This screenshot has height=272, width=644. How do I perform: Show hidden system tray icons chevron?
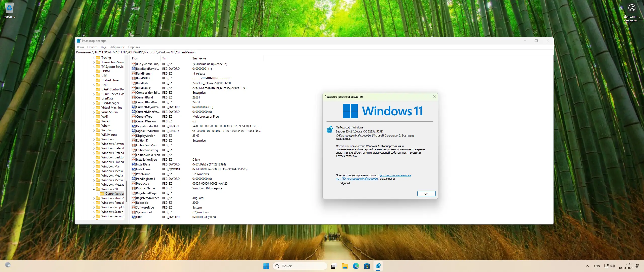(587, 266)
